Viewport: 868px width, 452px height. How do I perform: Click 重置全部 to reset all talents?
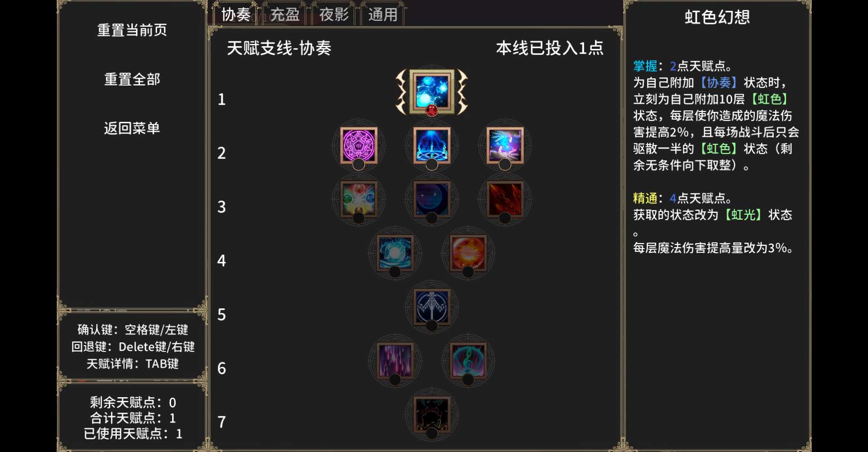coord(132,79)
